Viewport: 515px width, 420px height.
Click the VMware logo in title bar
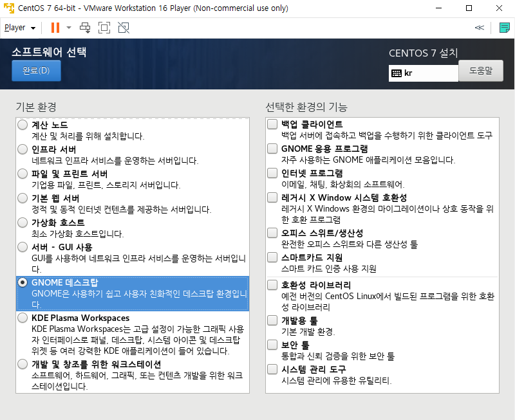coord(9,8)
